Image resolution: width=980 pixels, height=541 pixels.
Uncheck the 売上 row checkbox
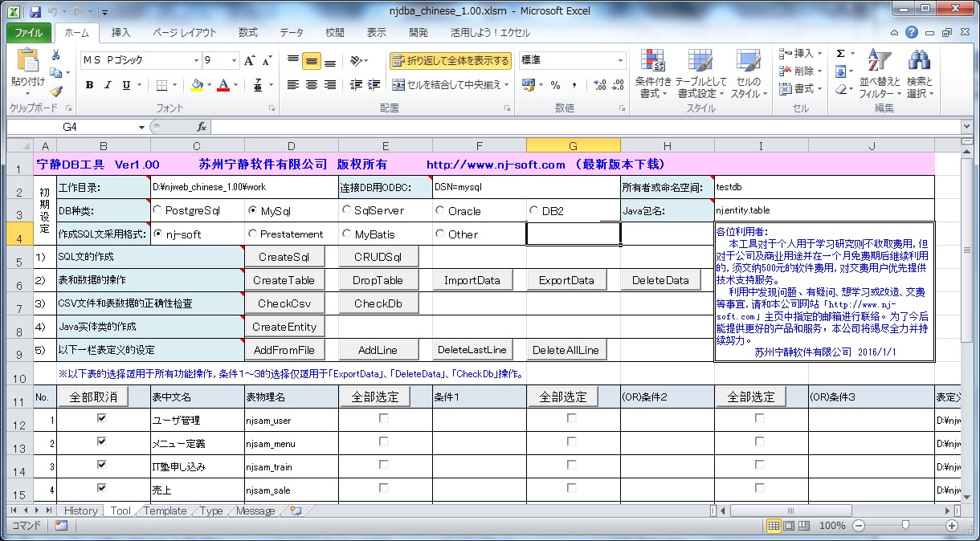(x=101, y=487)
